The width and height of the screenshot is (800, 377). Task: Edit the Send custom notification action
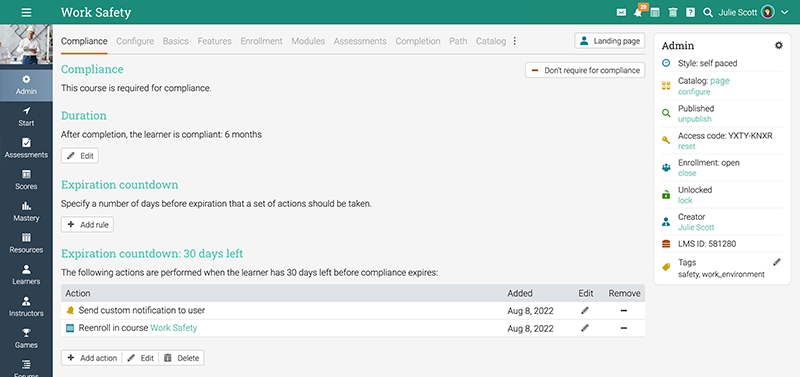(585, 310)
